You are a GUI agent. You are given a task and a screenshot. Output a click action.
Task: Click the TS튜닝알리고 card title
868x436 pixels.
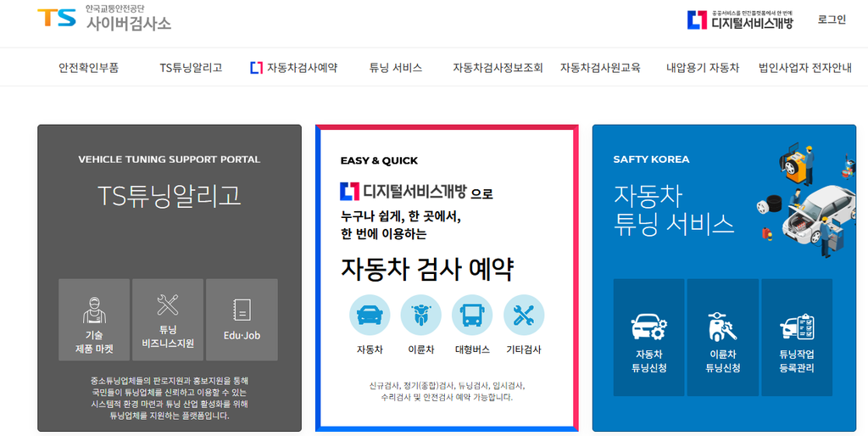169,196
